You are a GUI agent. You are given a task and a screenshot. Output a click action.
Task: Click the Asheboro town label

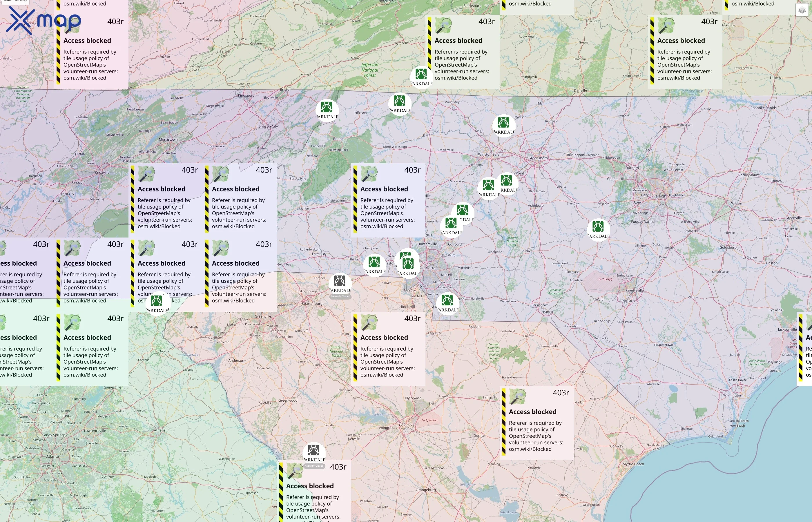535,205
